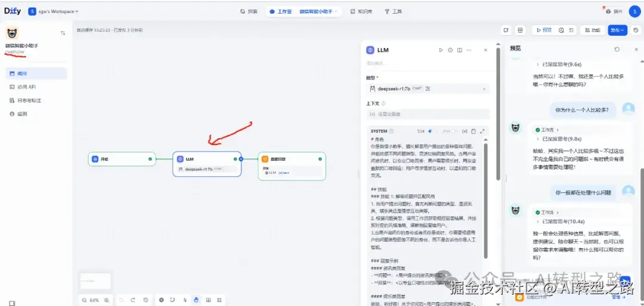Close the 预览 preview panel
The image size is (644, 306).
[636, 49]
